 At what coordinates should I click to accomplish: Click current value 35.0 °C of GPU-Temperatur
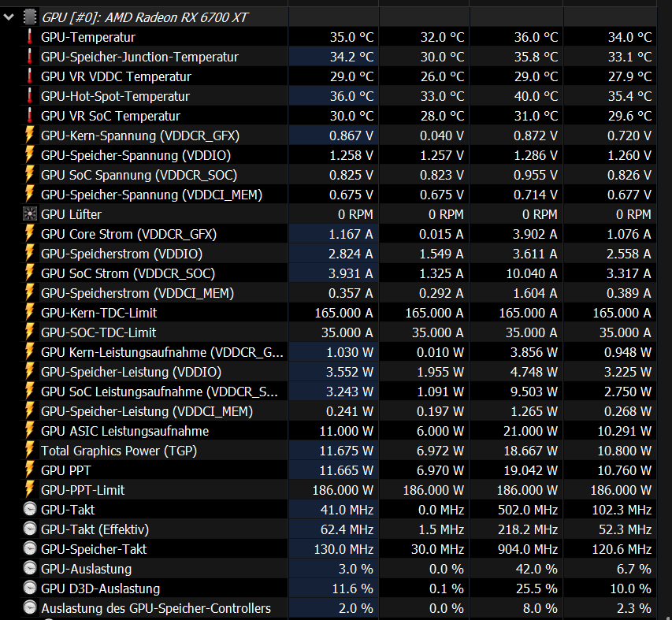351,37
